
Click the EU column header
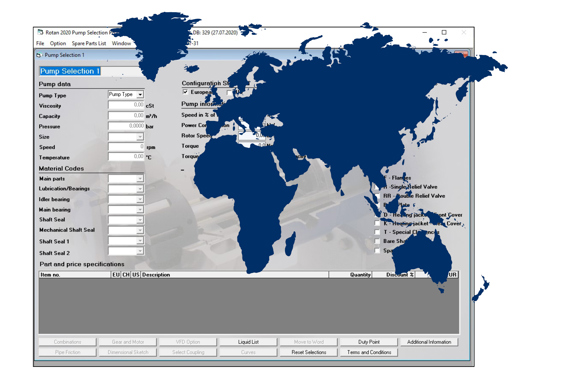116,275
